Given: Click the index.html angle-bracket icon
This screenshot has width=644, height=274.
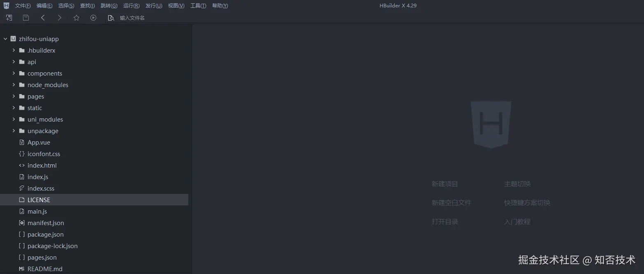Looking at the screenshot, I should point(22,165).
